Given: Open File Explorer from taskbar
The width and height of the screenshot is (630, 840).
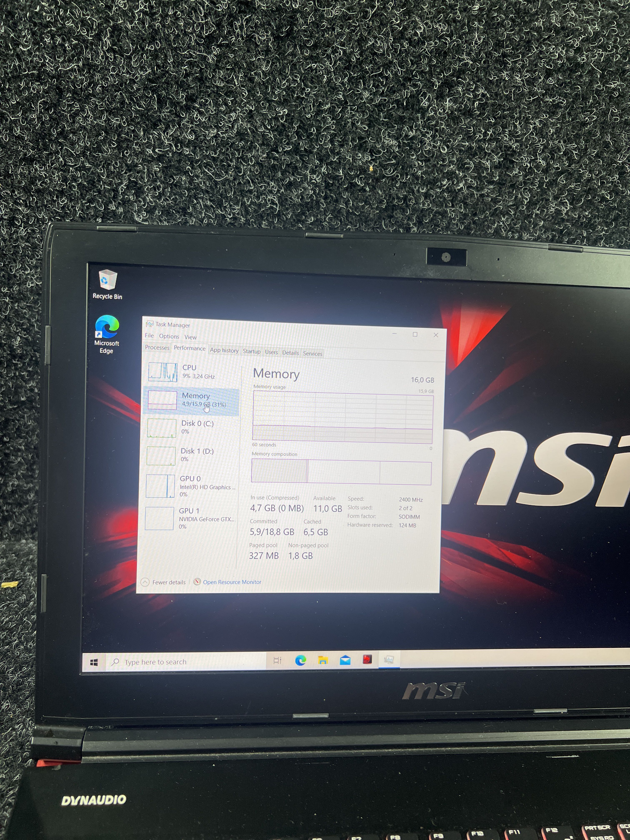Looking at the screenshot, I should point(323,660).
